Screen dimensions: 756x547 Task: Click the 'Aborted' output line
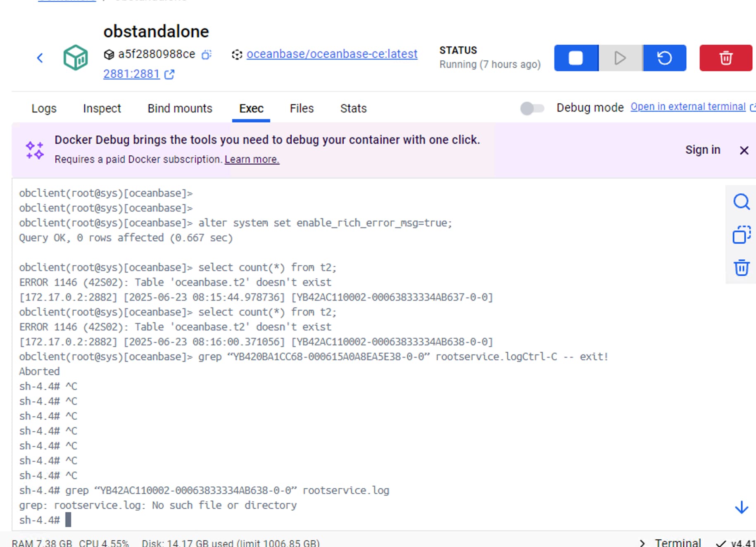click(x=39, y=371)
